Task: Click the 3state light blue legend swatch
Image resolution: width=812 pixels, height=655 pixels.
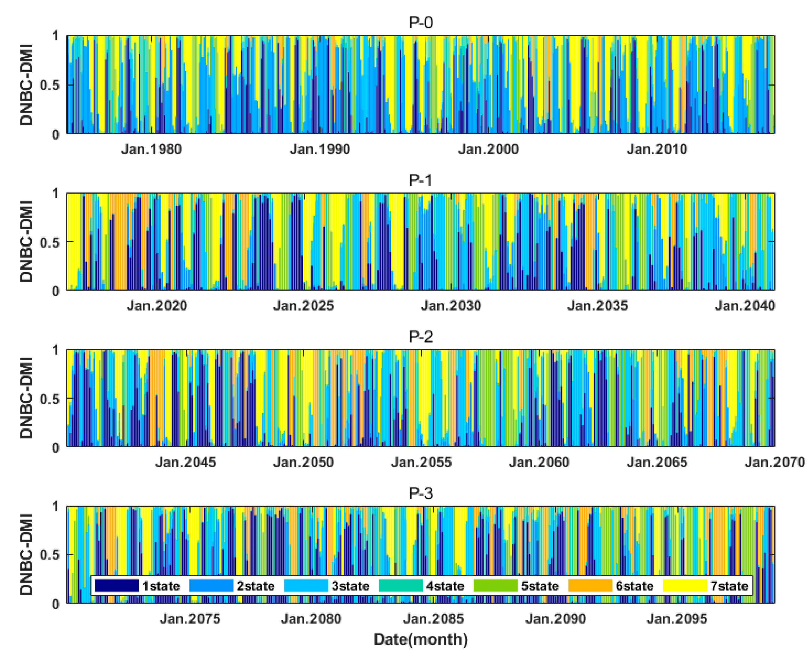Action: tap(306, 585)
